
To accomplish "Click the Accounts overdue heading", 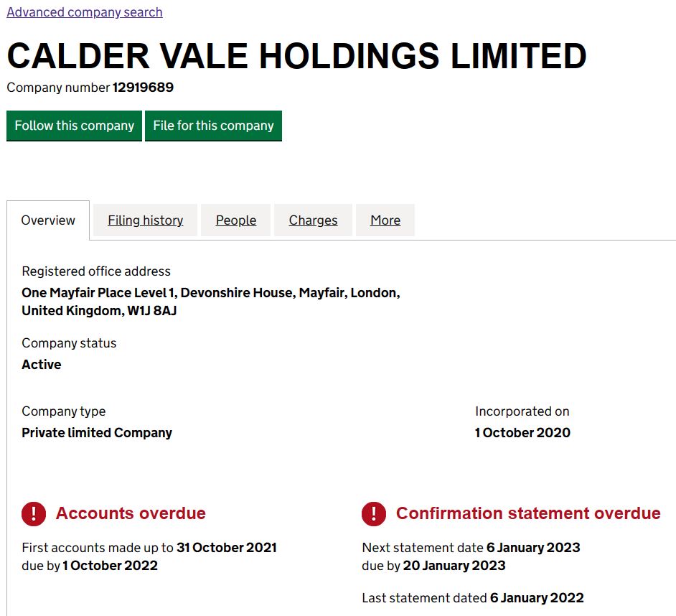I will 131,513.
